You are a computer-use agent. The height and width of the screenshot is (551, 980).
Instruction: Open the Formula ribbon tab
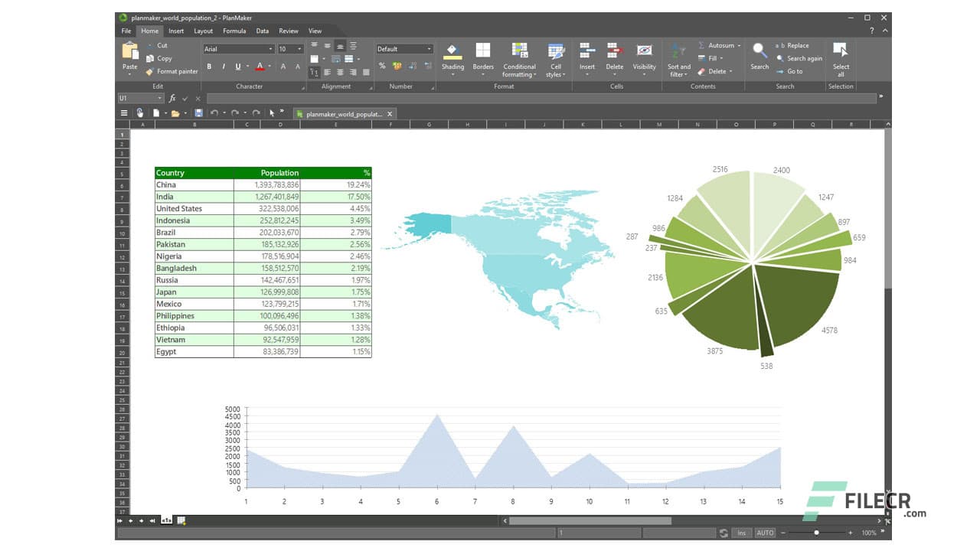coord(234,31)
